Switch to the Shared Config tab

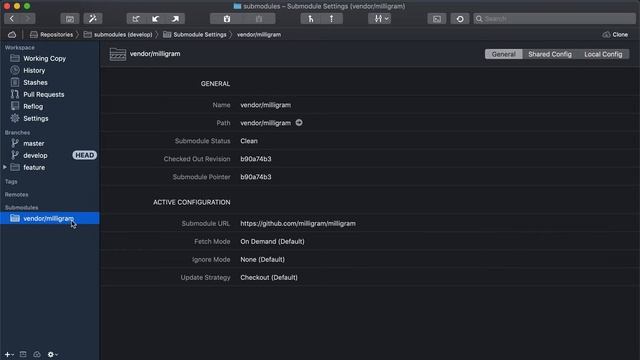550,54
